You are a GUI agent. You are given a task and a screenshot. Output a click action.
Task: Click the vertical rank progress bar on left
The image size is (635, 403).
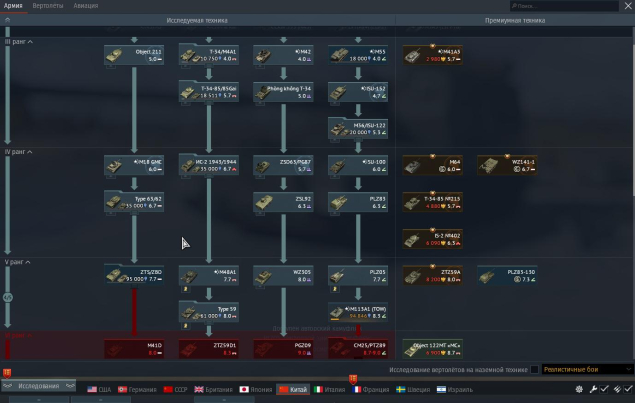(x=7, y=200)
